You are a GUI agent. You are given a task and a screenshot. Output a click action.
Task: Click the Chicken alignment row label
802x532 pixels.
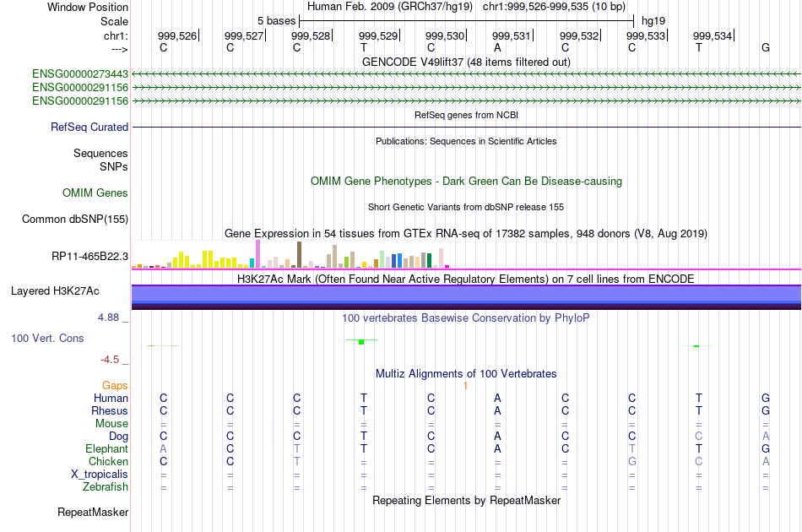click(108, 461)
